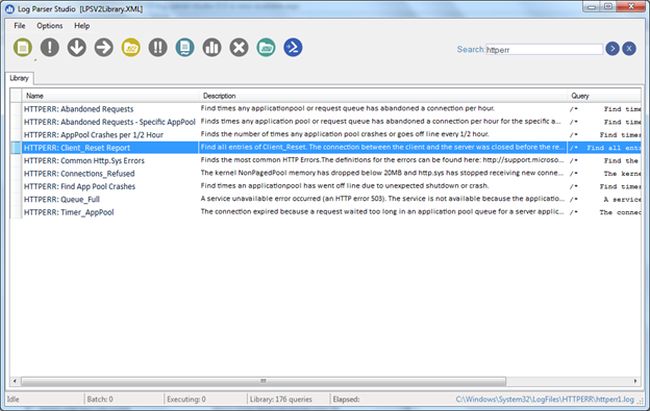Open the Options menu
Screen dimensions: 650x411
[50, 26]
